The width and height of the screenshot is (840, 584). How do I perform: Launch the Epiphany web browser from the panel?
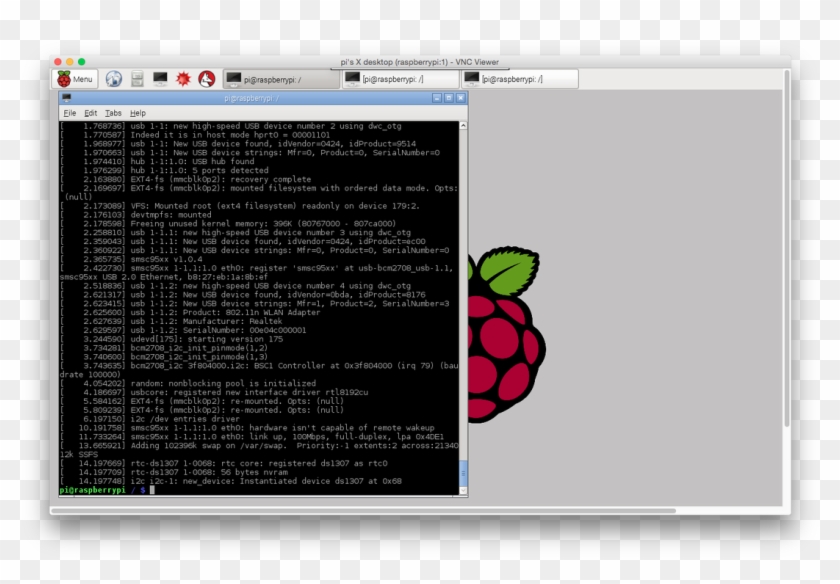(x=112, y=80)
